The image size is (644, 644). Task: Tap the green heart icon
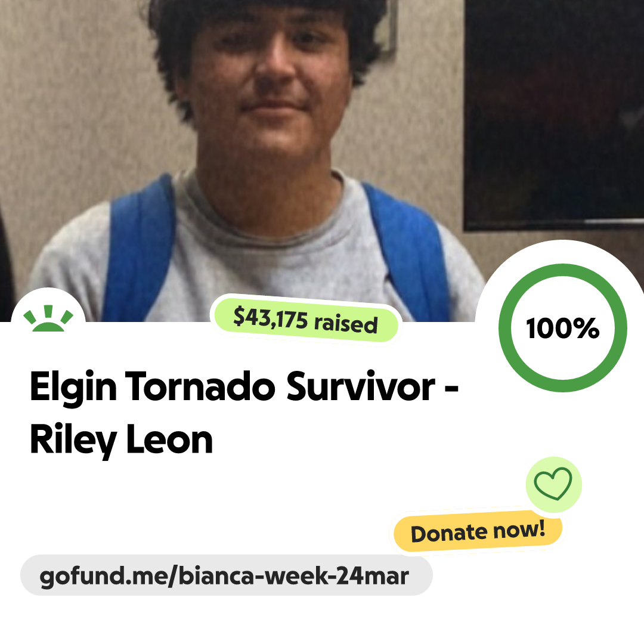click(553, 484)
